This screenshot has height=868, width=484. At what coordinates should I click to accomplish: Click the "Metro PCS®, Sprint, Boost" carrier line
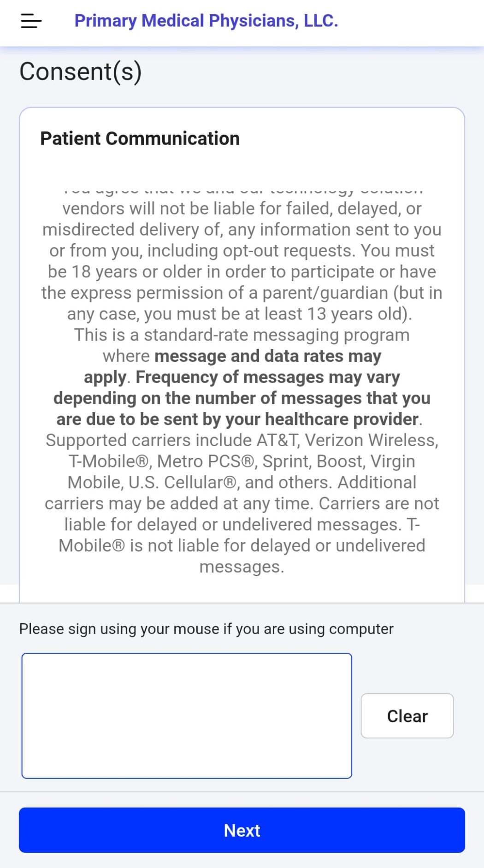[x=242, y=461]
